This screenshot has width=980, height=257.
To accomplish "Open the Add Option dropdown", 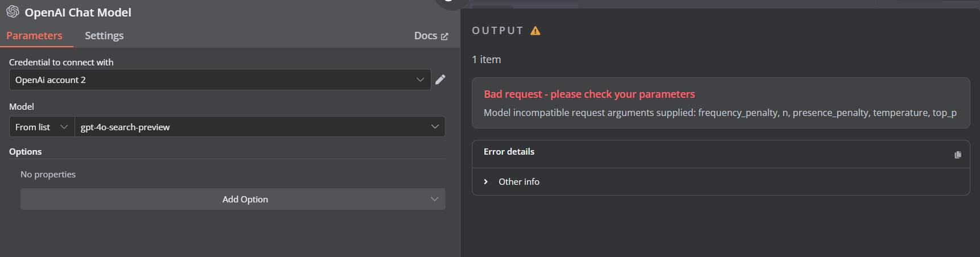I will click(233, 199).
